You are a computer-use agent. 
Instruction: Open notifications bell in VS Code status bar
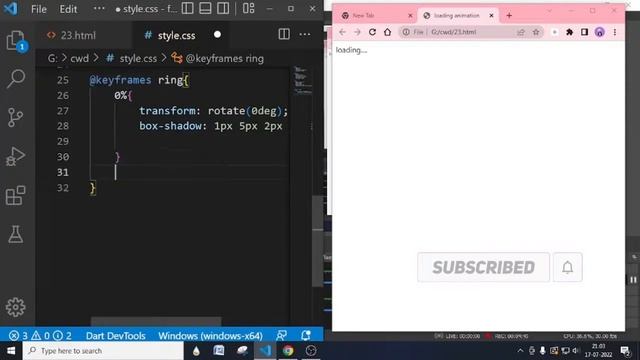point(306,336)
